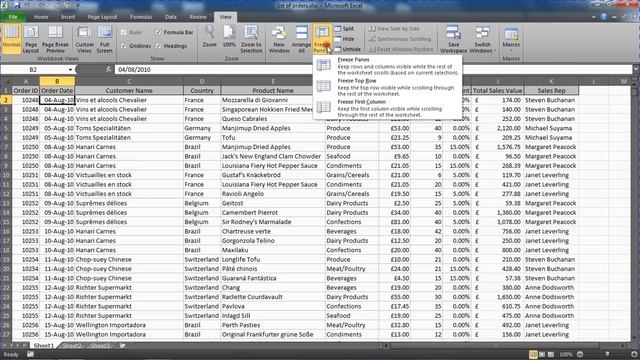
Task: Click the insert function fx icon
Action: pos(108,69)
